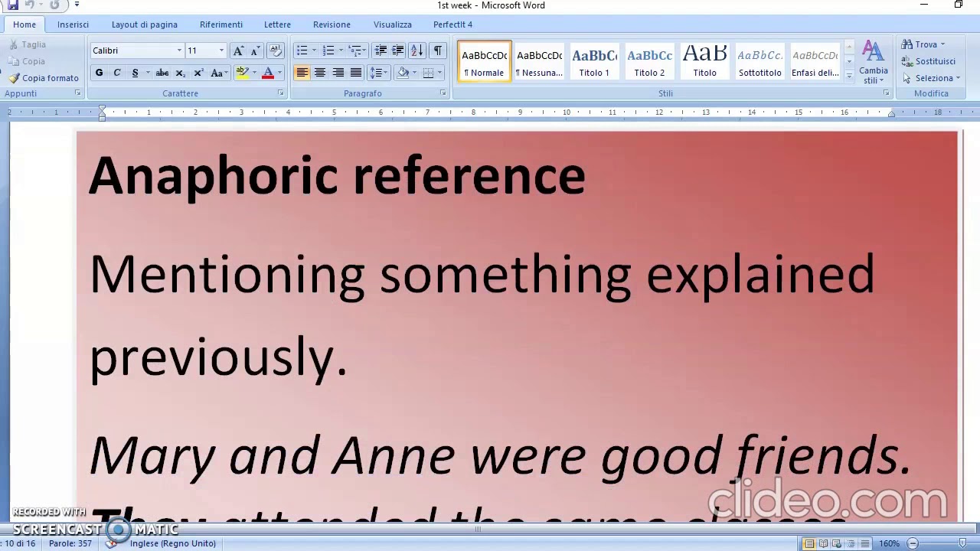Click the font size field showing 11

201,51
